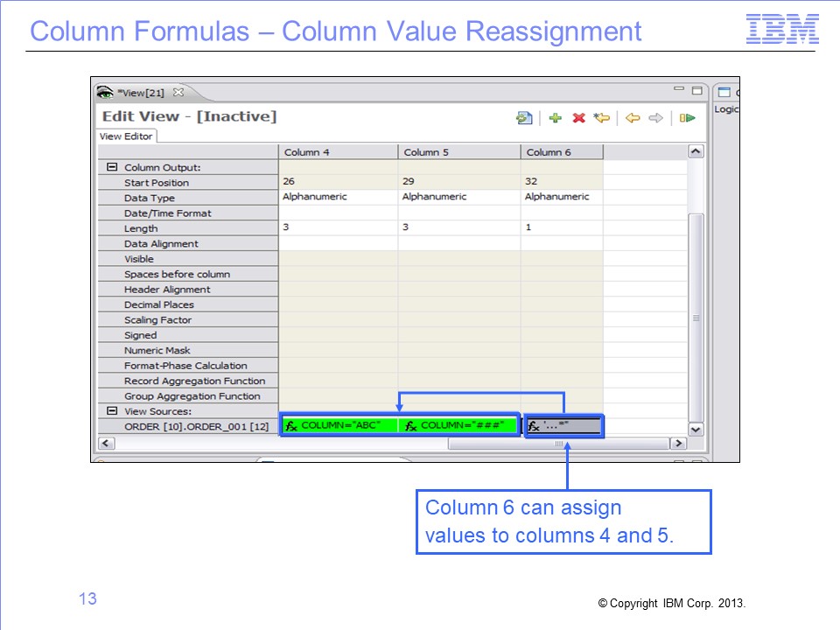The width and height of the screenshot is (840, 630).
Task: Select Spaces before column row label
Action: point(177,274)
